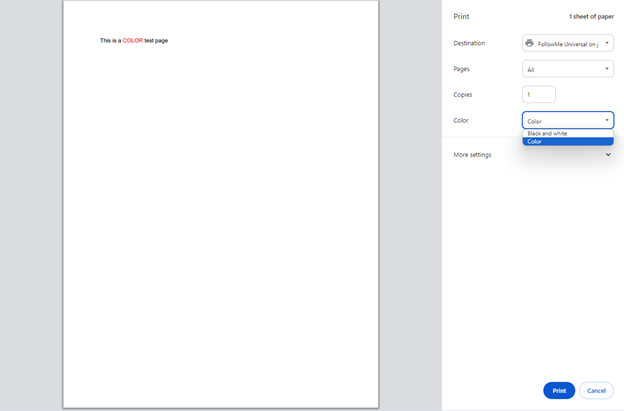Click the "1 sheet of paper" summary text
This screenshot has height=411, width=624.
click(x=591, y=17)
